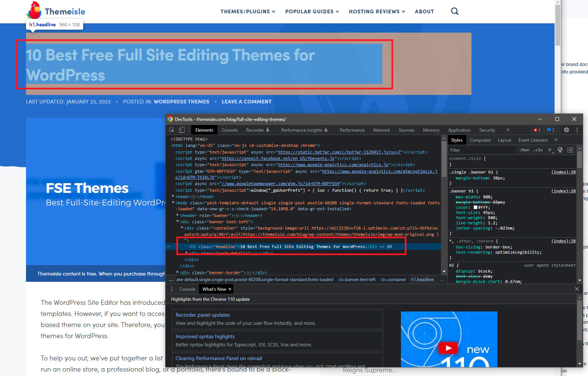Open the Improved syntax highlights item
The height and width of the screenshot is (376, 588).
click(277, 341)
